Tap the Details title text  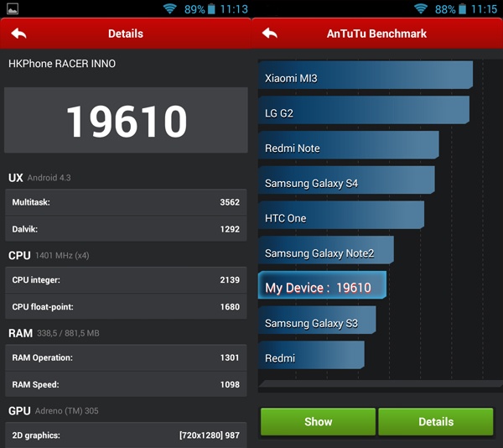tap(126, 34)
